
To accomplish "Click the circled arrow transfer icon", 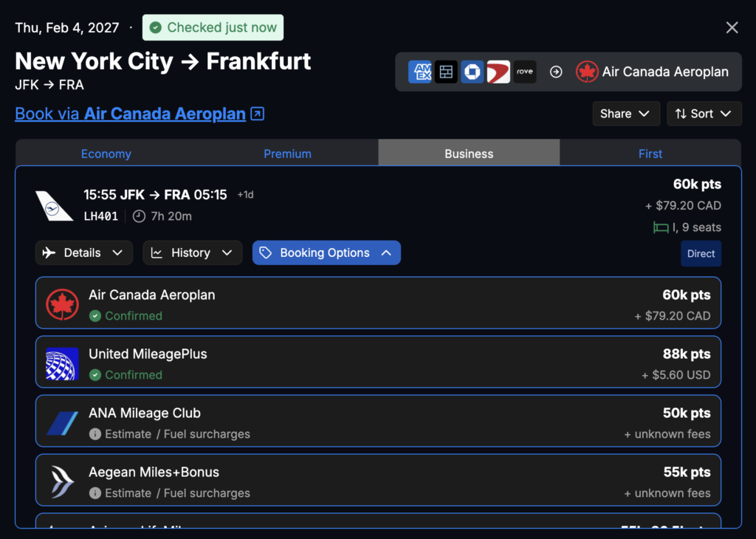I will [x=556, y=72].
